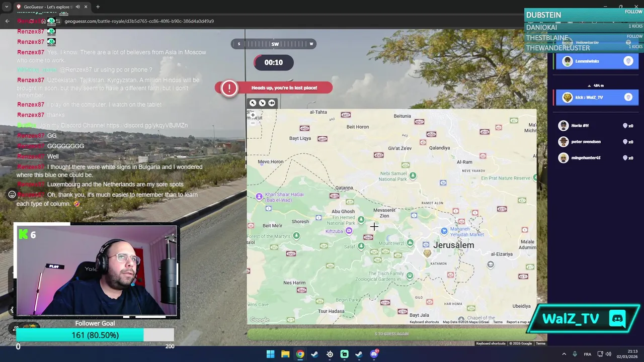Viewport: 644px width, 362px height.
Task: Click the Forest of the Martyrs marker
Action: click(296, 235)
